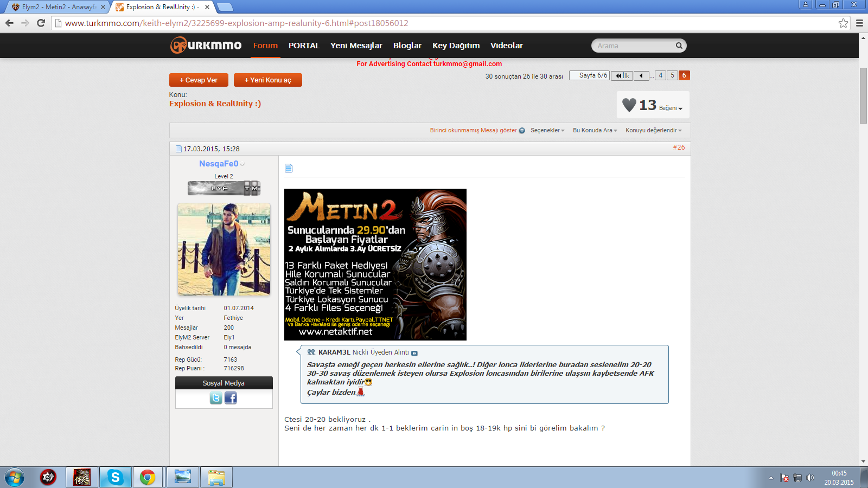This screenshot has width=868, height=488.
Task: Go to page 5
Action: pos(672,75)
